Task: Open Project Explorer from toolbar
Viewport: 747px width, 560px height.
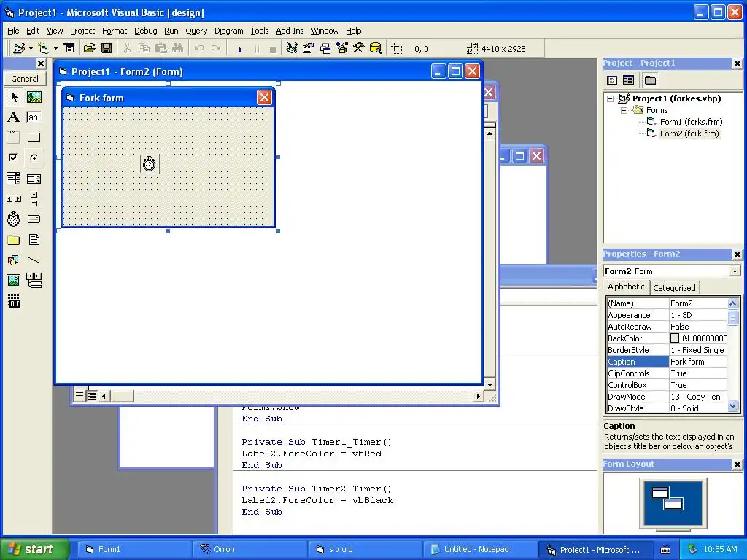Action: click(x=292, y=49)
